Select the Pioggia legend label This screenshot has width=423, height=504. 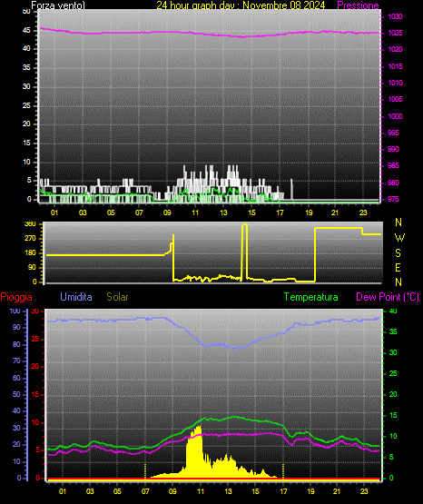click(x=16, y=297)
